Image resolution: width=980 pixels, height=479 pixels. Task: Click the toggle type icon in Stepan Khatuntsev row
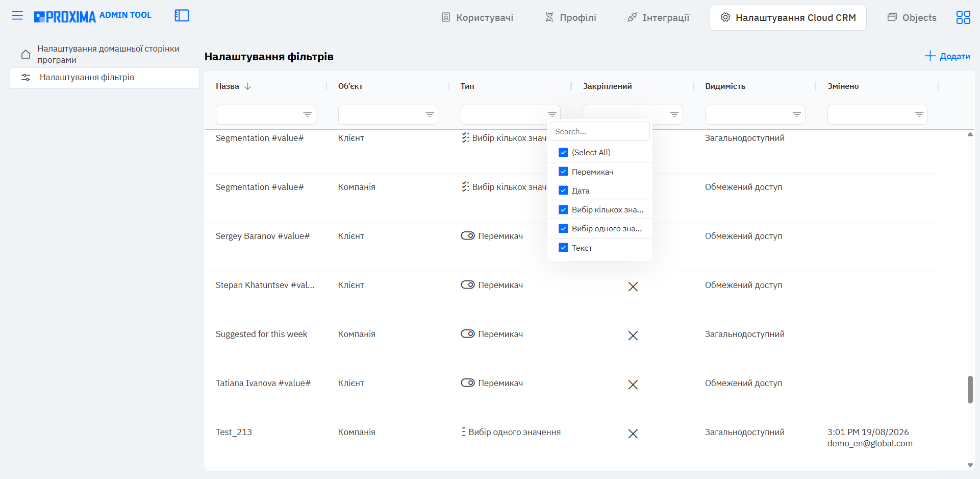point(468,285)
